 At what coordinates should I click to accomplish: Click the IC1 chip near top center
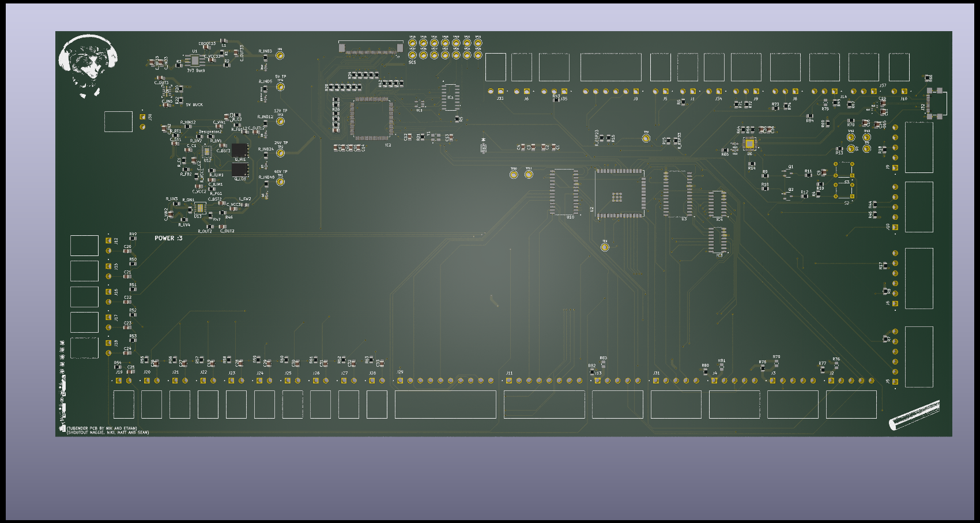click(451, 97)
